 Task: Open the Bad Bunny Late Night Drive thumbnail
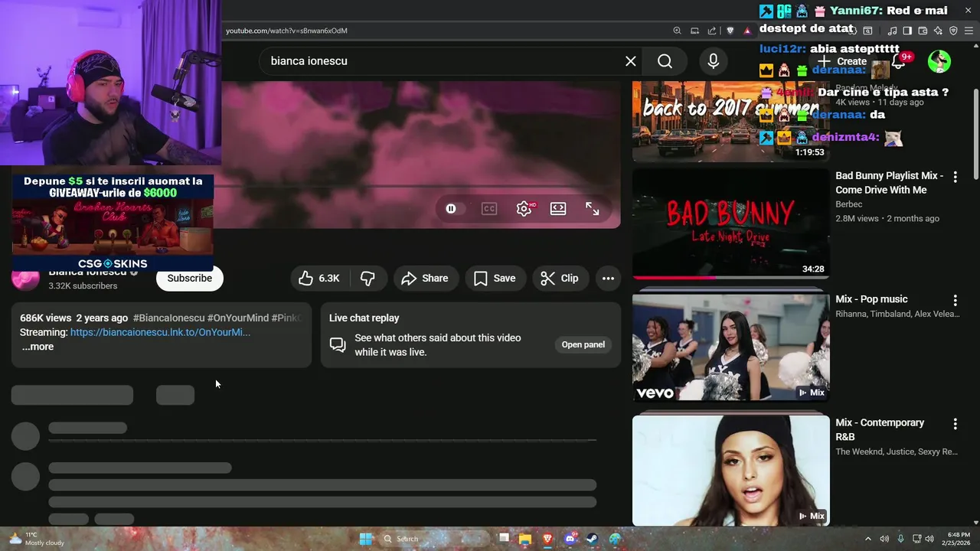tap(730, 223)
